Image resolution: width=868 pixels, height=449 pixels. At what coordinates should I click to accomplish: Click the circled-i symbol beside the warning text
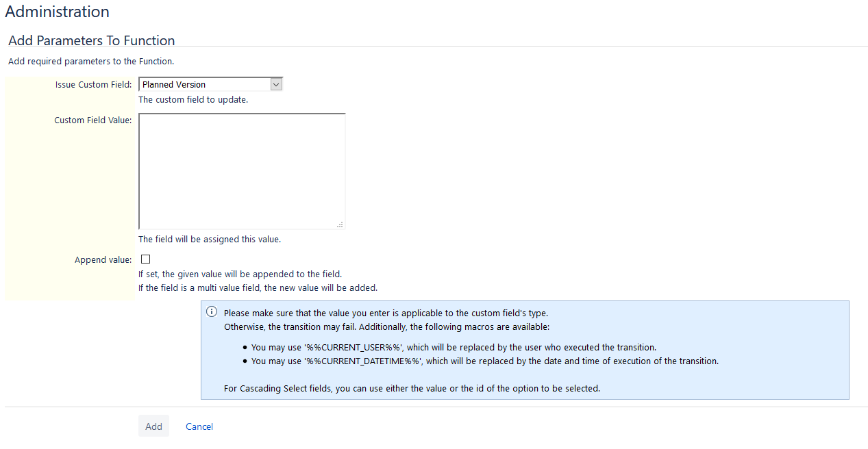212,311
